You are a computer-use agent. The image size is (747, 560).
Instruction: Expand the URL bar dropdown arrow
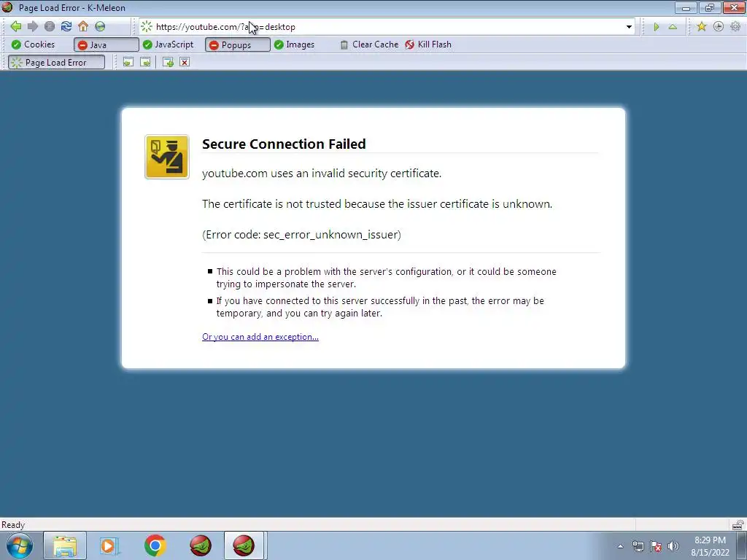coord(629,27)
